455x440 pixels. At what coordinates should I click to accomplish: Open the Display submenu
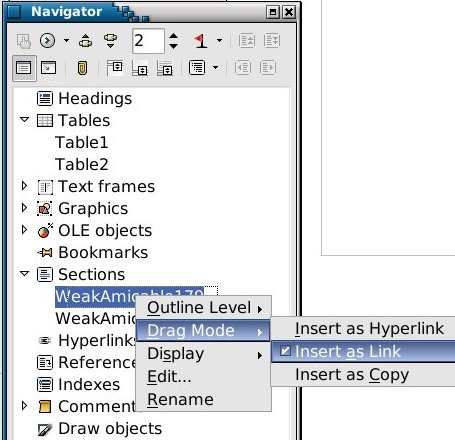click(x=204, y=354)
